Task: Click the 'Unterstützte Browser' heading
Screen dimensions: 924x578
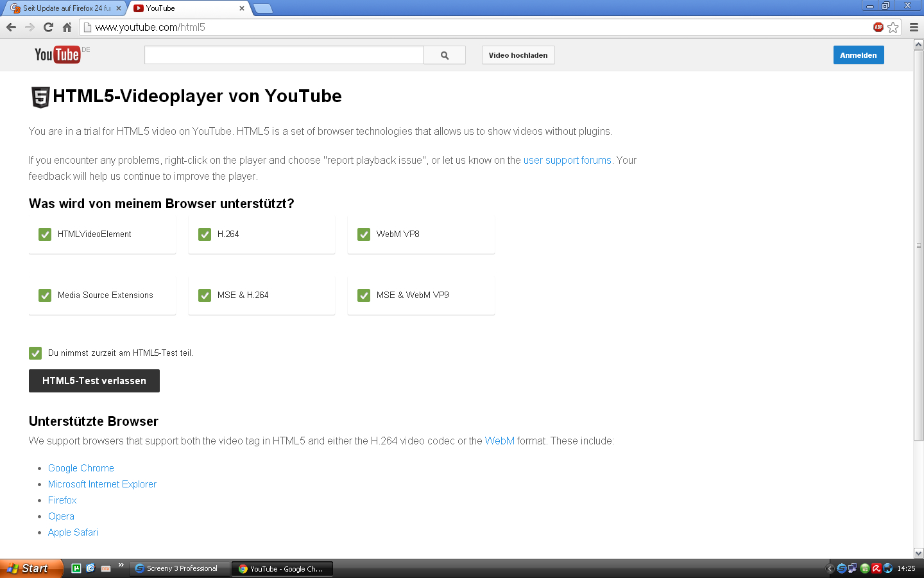Action: pos(94,421)
